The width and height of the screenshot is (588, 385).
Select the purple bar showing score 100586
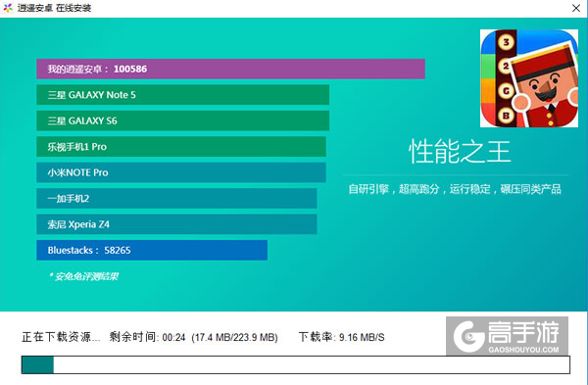pyautogui.click(x=230, y=69)
